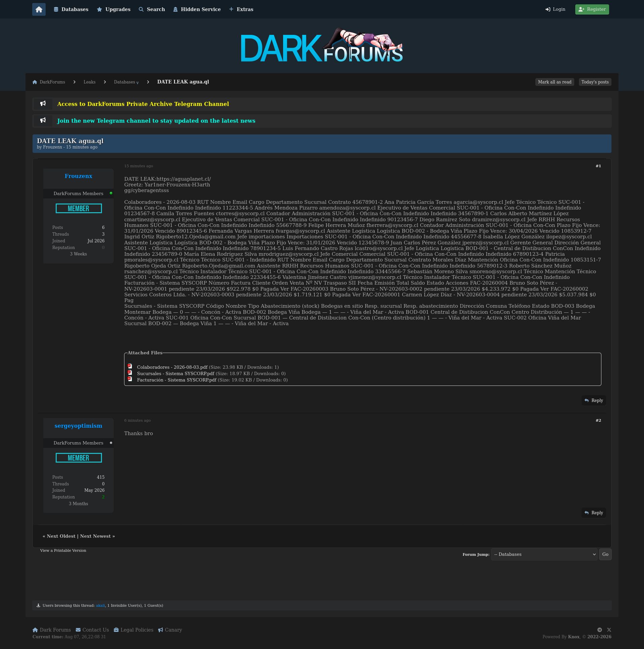The width and height of the screenshot is (644, 649).
Task: Click megaphone icon beside Private Archive announcement
Action: tap(43, 104)
